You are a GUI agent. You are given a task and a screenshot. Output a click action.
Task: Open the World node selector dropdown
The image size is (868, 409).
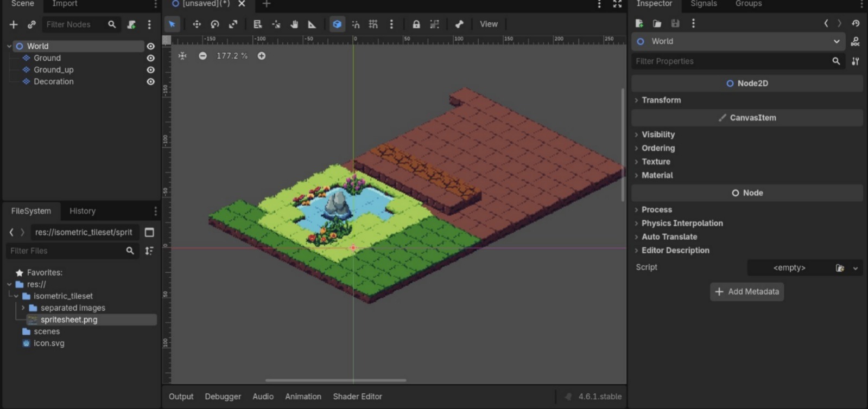[x=738, y=41]
